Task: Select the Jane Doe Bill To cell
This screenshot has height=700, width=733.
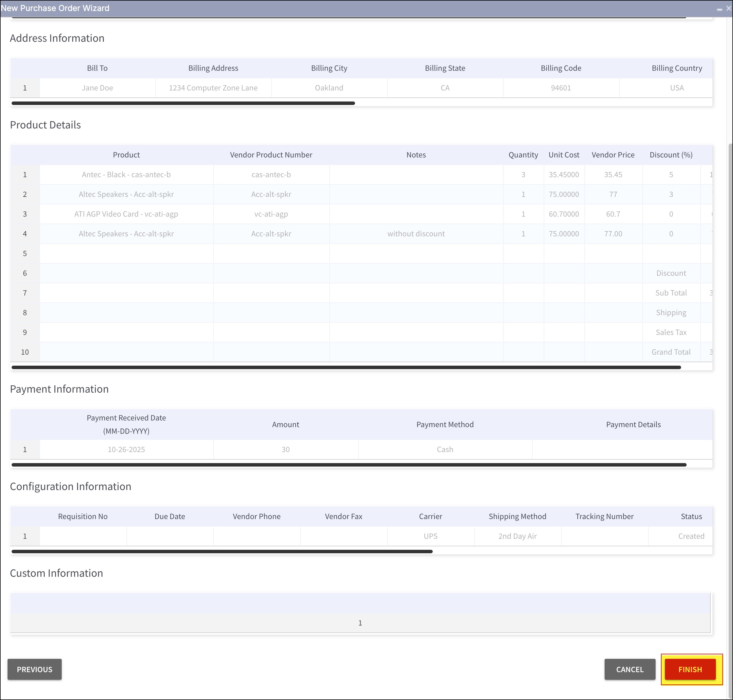Action: click(97, 88)
